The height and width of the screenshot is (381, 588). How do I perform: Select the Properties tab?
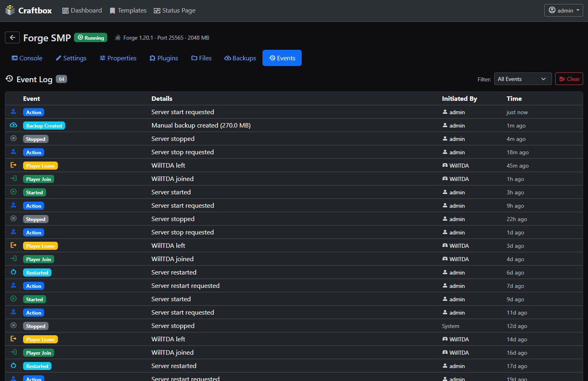coord(118,58)
